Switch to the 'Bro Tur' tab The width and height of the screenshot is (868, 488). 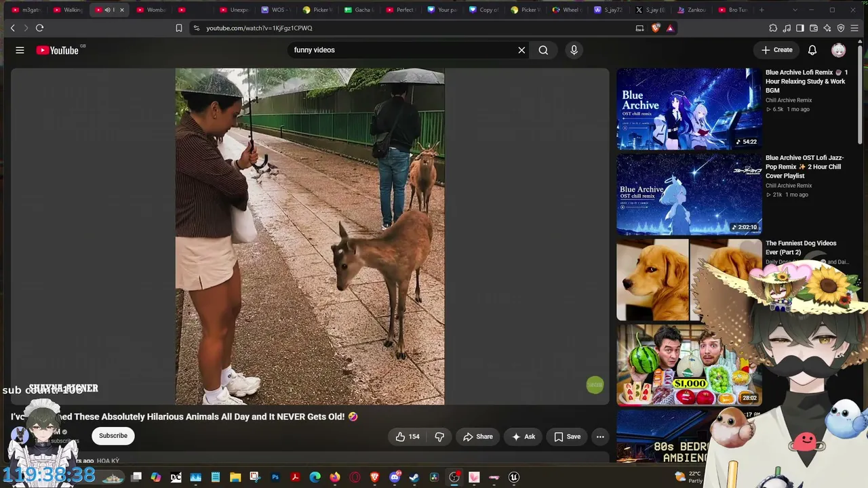732,10
